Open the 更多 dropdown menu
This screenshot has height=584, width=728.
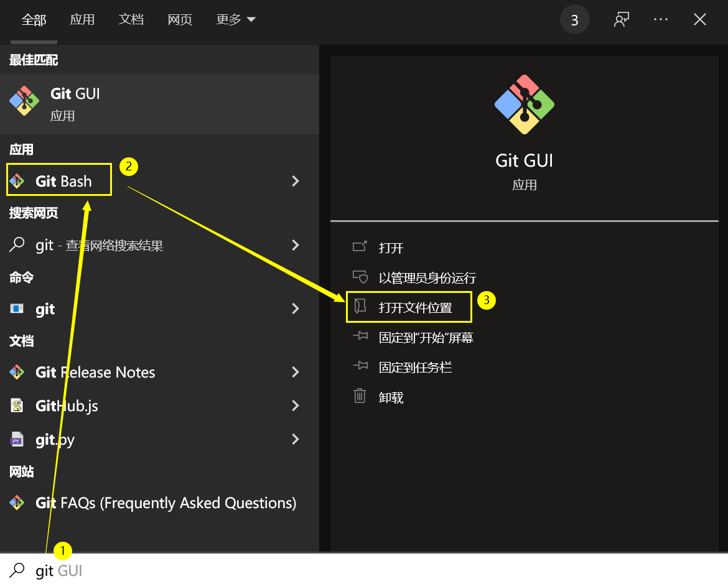point(236,19)
